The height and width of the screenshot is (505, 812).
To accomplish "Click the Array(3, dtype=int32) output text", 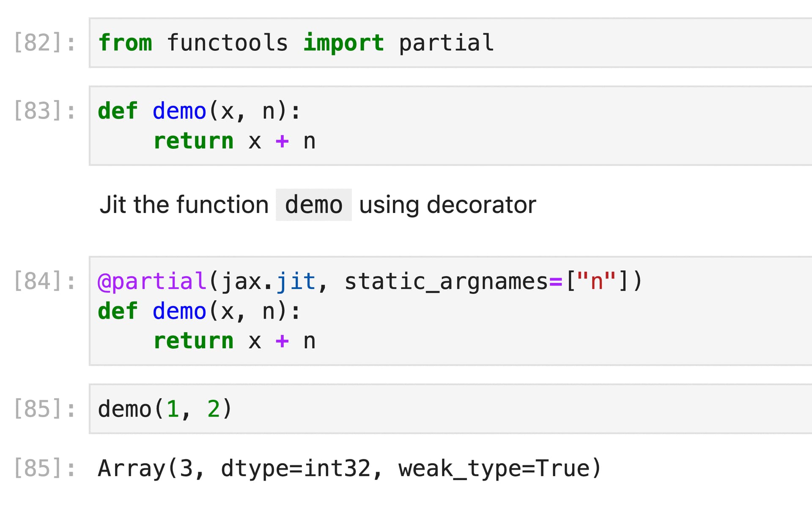I will point(349,468).
